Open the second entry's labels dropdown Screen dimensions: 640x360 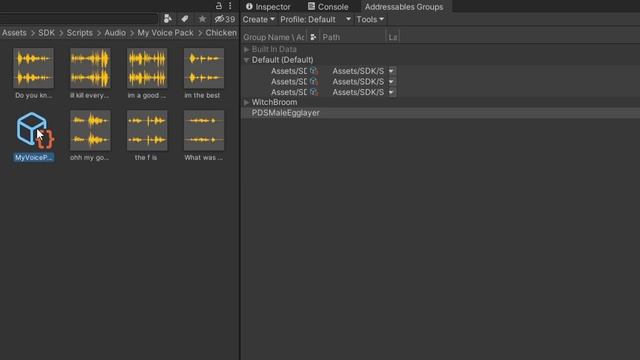(x=391, y=82)
